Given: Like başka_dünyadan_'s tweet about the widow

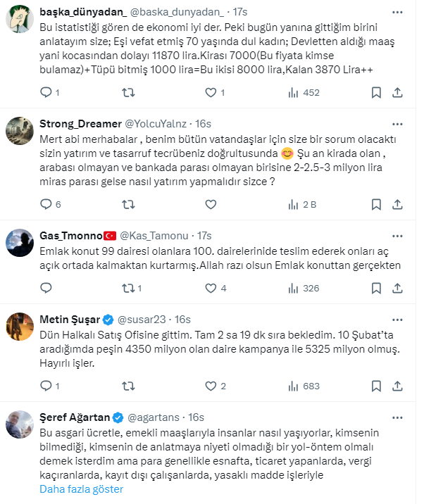Looking at the screenshot, I should click(211, 92).
